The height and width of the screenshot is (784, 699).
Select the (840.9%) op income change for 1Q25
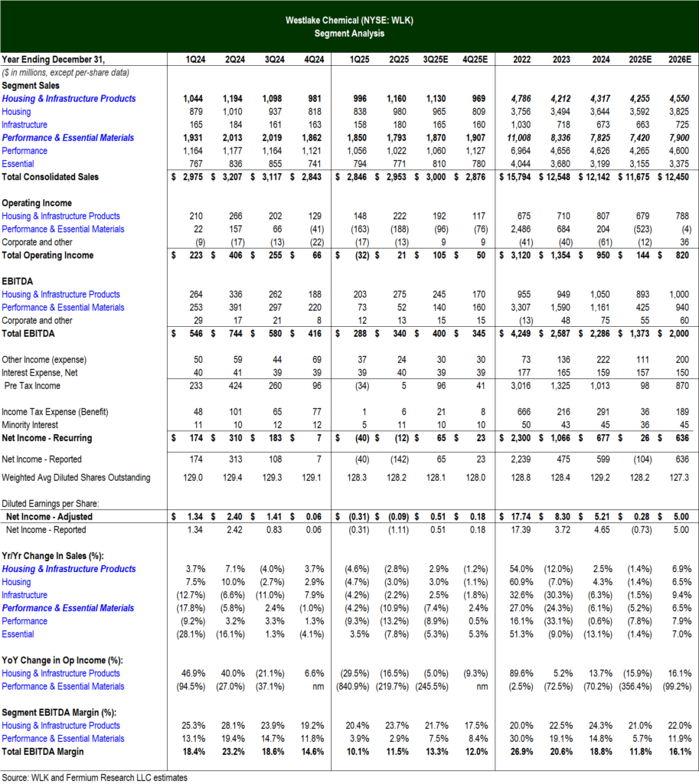(352, 687)
